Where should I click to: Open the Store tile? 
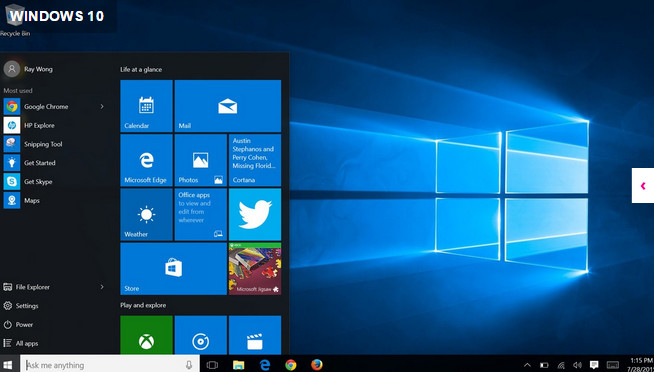174,269
